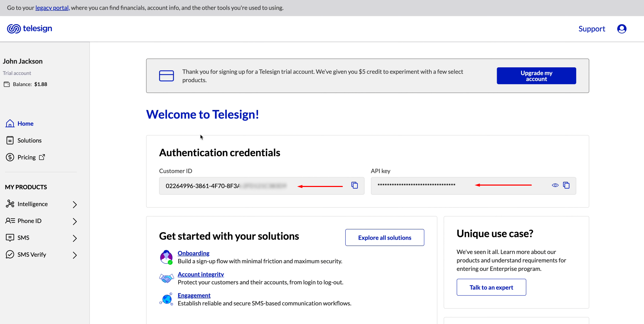Click the Intelligence network icon
The width and height of the screenshot is (644, 324).
coord(10,204)
